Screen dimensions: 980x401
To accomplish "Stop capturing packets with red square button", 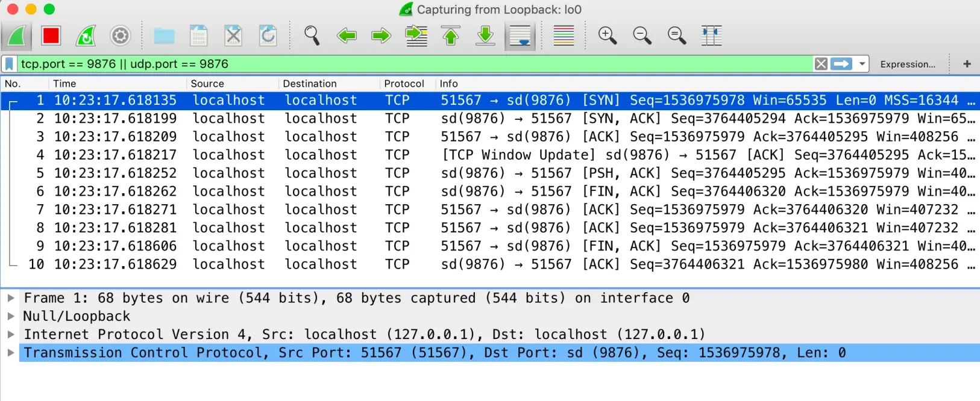I will [x=51, y=36].
